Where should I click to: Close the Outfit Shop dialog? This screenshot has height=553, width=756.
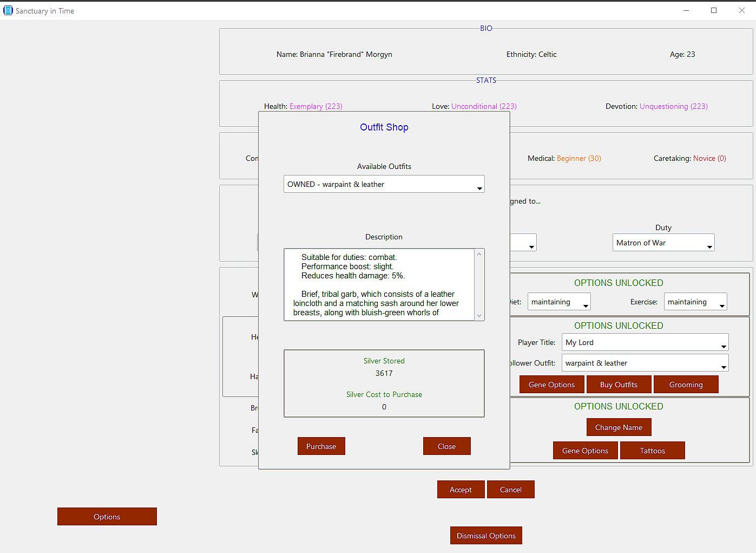coord(446,446)
